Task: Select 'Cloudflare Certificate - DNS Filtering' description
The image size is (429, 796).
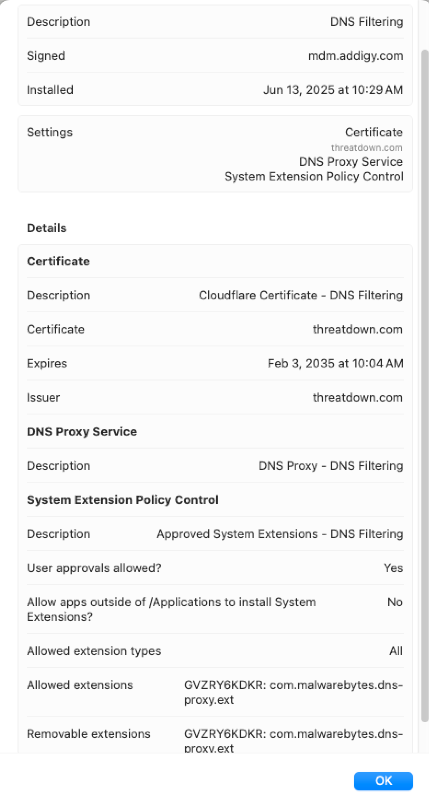Action: point(301,295)
